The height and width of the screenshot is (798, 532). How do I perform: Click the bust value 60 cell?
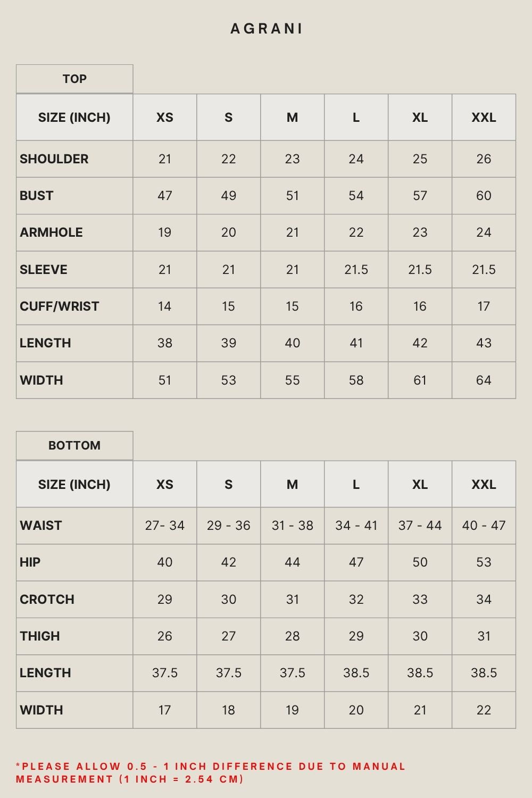click(484, 195)
